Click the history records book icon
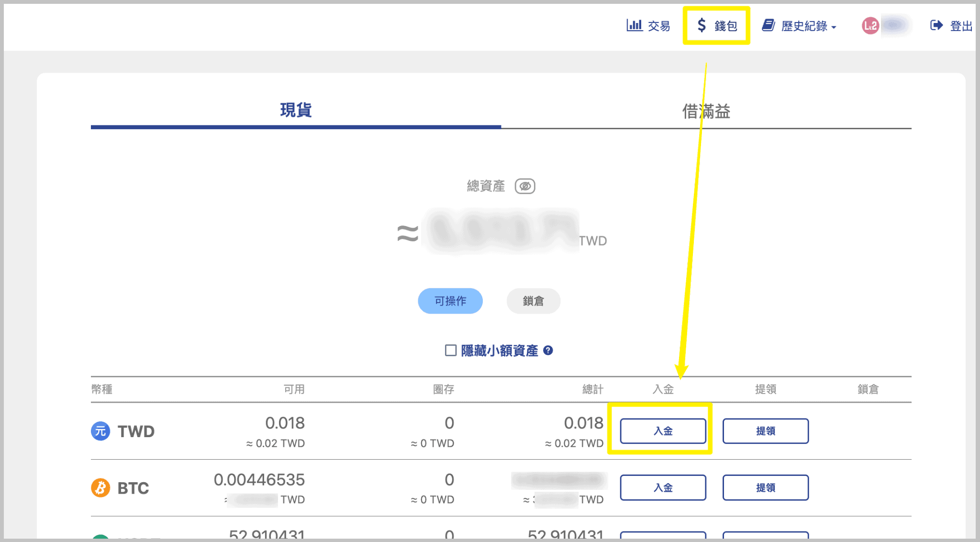 click(768, 25)
